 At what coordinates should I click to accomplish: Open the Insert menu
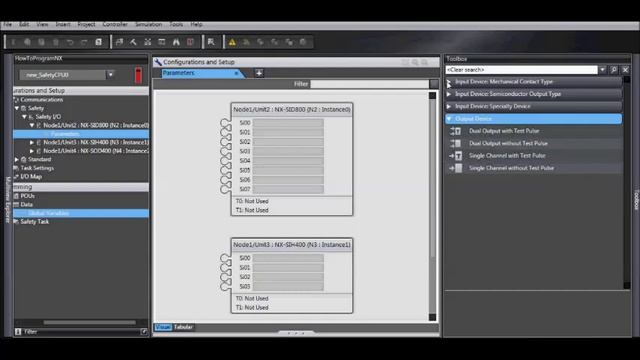pos(63,24)
